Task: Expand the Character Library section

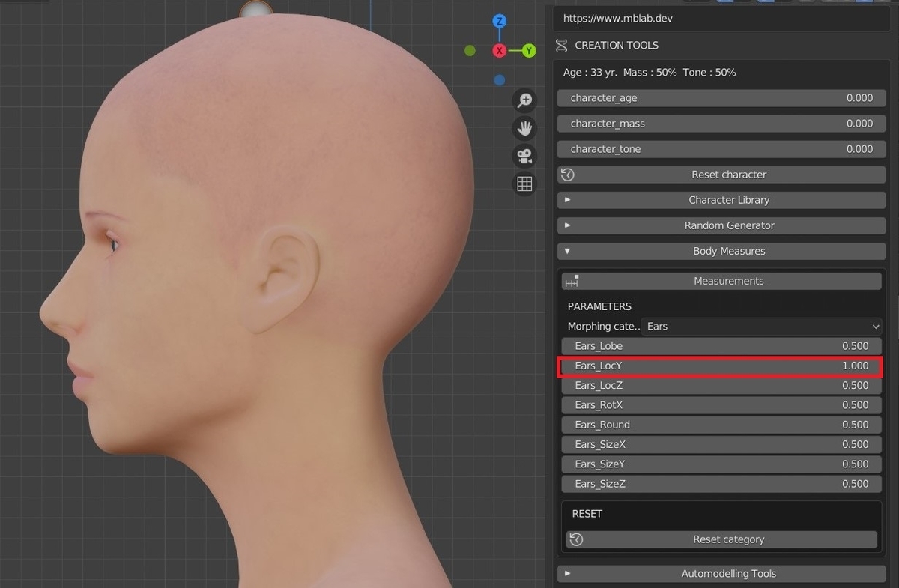Action: point(721,200)
